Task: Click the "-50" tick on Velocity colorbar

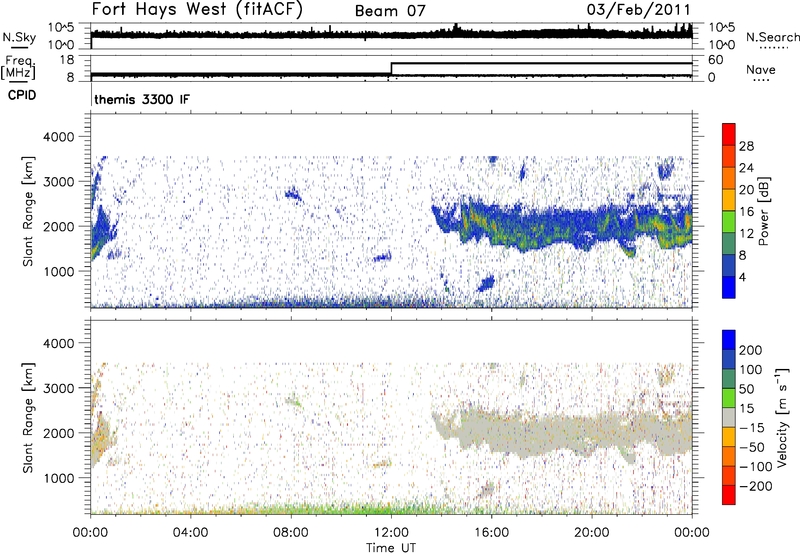Action: [x=752, y=447]
